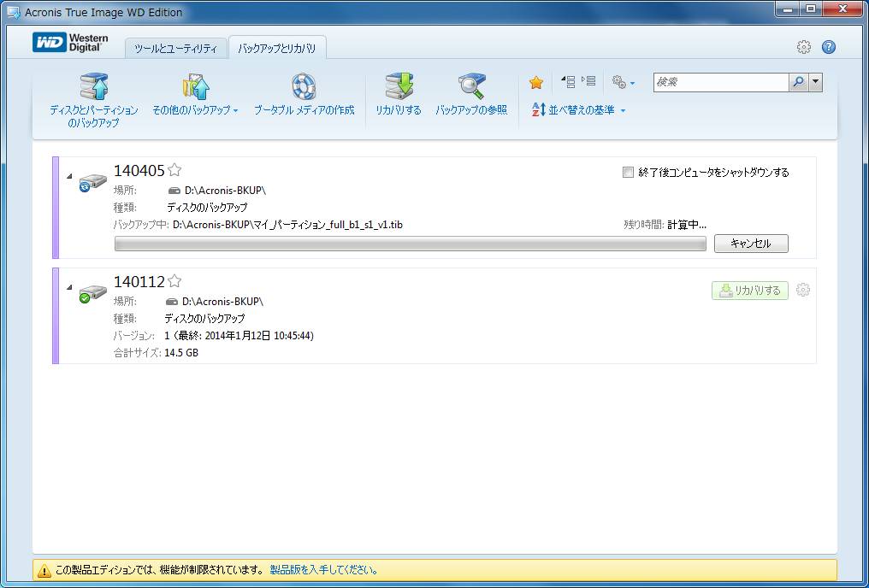
Task: Launch ブータブル メディアの作成 builder
Action: pos(304,95)
